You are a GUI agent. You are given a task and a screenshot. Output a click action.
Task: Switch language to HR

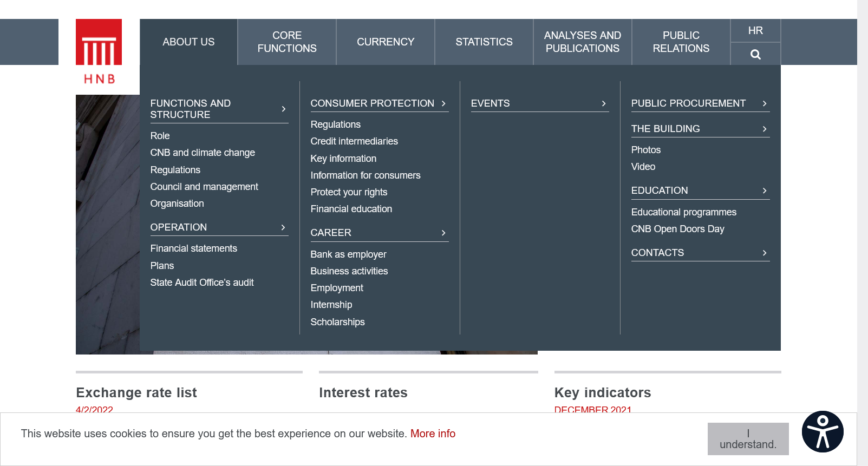tap(755, 31)
